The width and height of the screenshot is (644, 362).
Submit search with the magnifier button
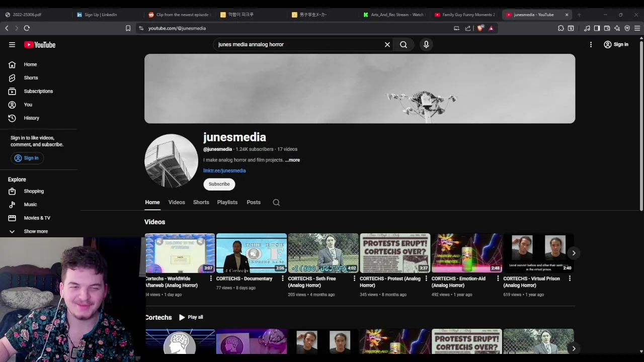[x=404, y=45]
